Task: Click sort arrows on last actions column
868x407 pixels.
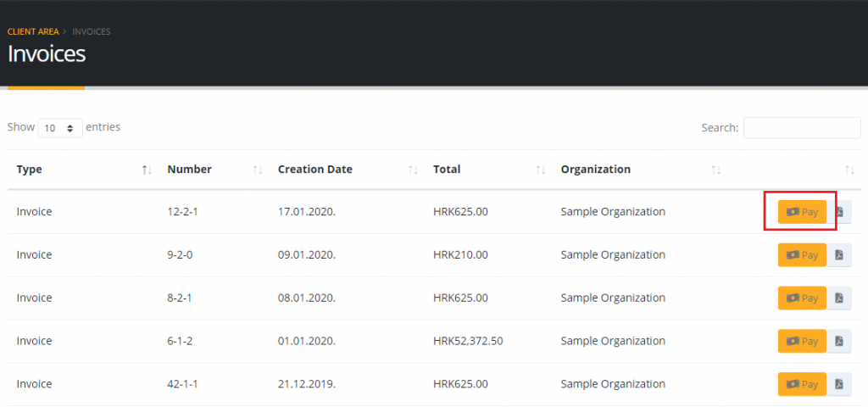Action: [850, 170]
